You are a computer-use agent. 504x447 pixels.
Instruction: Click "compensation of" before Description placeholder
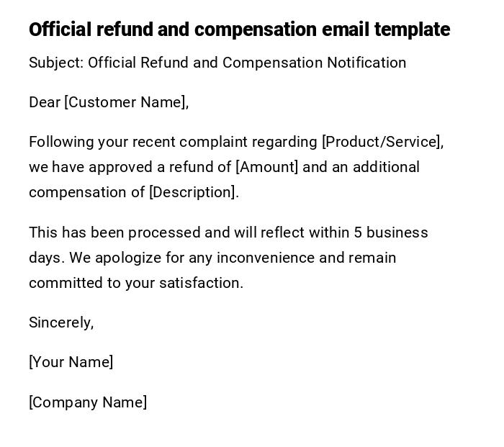pyautogui.click(x=86, y=192)
